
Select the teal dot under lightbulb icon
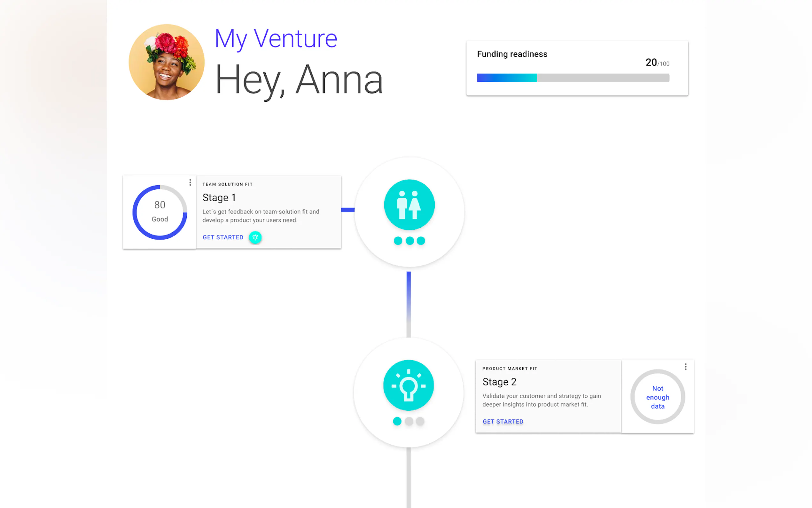[x=397, y=421]
